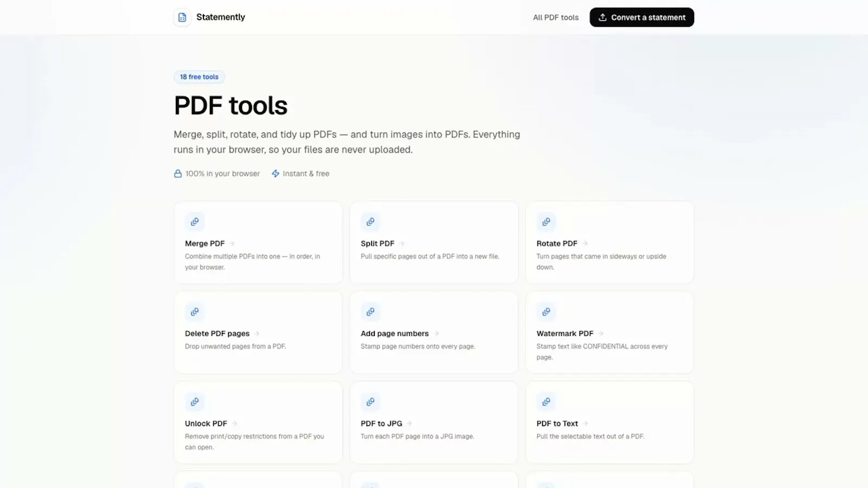Click 'Pull the selectable text out of a PDF' description
Image resolution: width=868 pixels, height=488 pixels.
coord(590,436)
